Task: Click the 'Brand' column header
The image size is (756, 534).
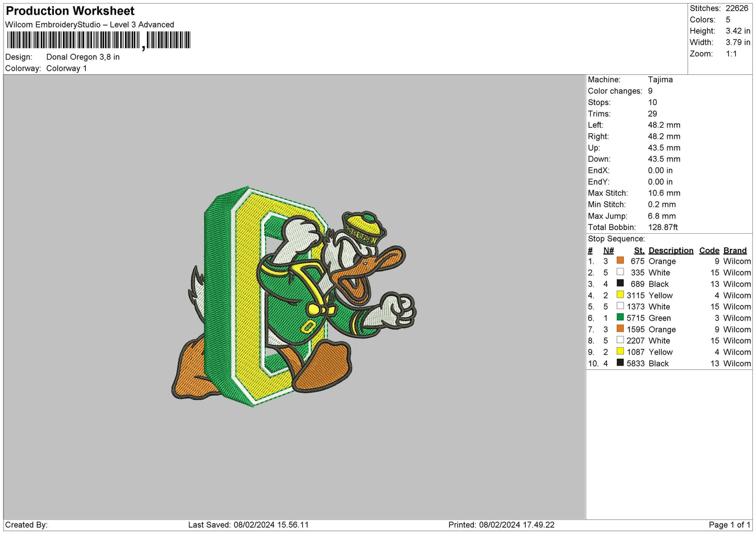Action: point(735,251)
